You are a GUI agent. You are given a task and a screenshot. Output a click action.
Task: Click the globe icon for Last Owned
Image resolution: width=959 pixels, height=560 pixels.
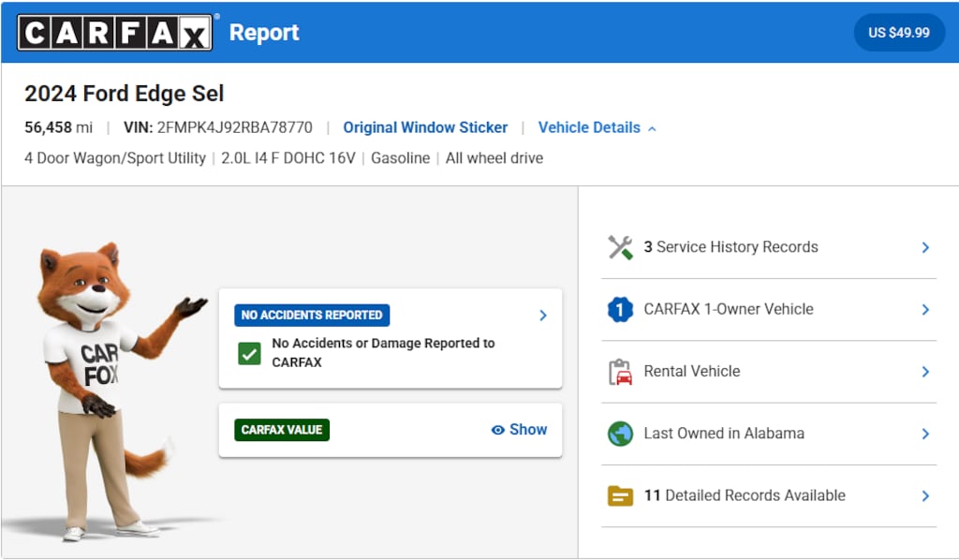pyautogui.click(x=620, y=435)
